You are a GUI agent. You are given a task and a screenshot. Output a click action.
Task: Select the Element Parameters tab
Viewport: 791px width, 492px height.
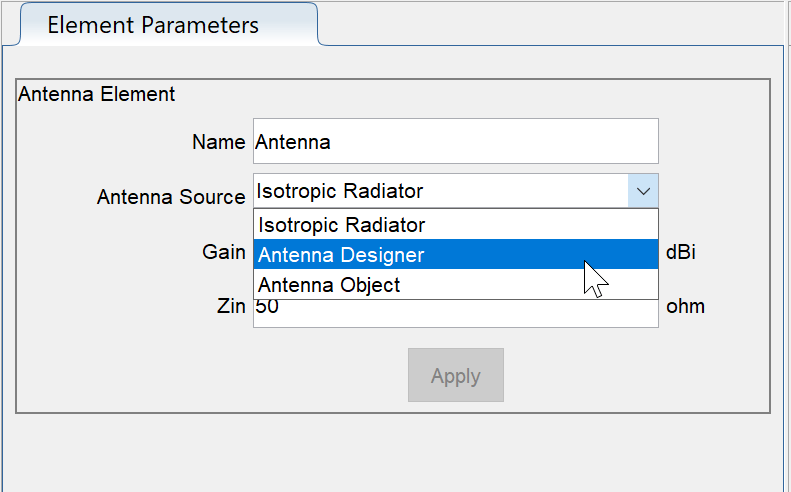(x=153, y=25)
